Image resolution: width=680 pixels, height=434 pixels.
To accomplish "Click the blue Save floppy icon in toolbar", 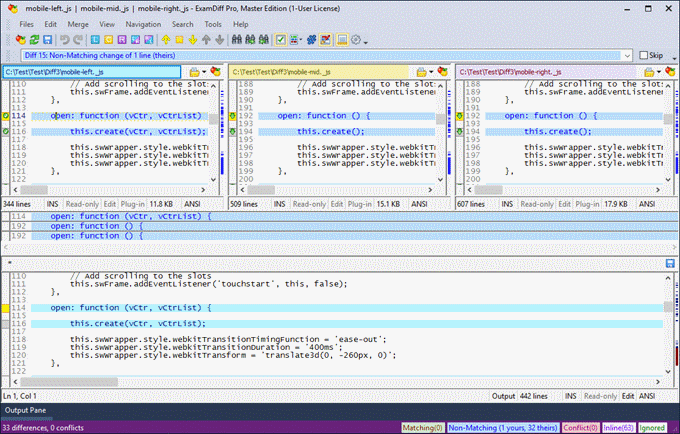I will coord(47,40).
